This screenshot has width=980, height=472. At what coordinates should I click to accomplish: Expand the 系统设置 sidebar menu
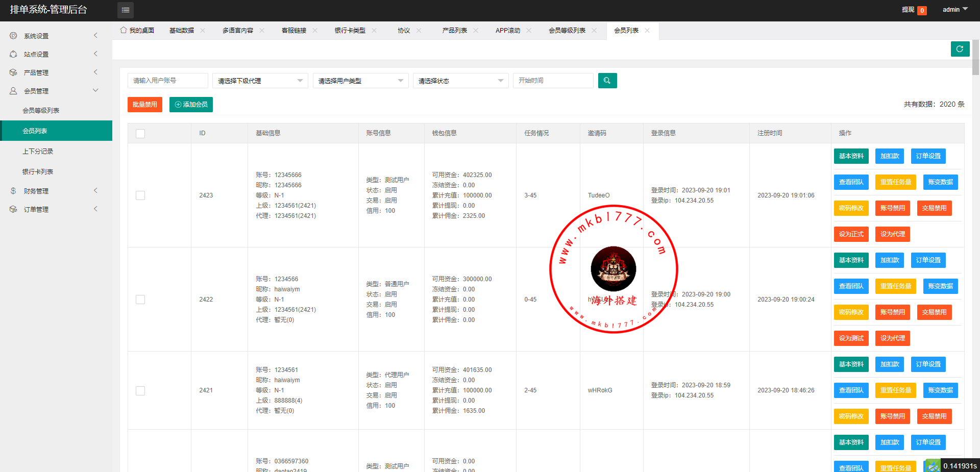point(56,36)
